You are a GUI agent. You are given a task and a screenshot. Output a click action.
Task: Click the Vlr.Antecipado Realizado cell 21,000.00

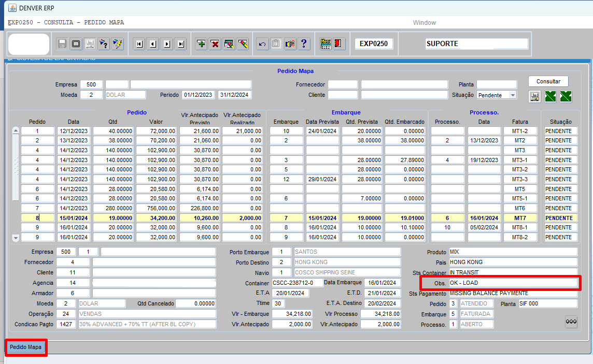point(242,131)
